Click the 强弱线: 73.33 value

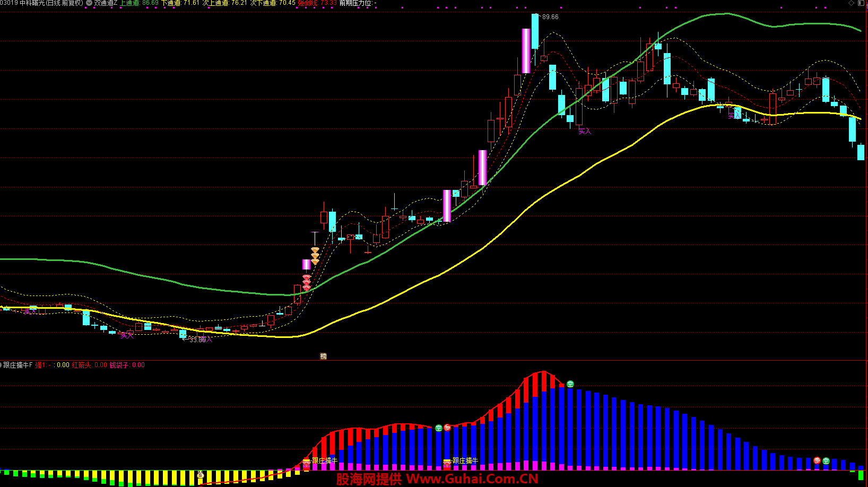[317, 3]
